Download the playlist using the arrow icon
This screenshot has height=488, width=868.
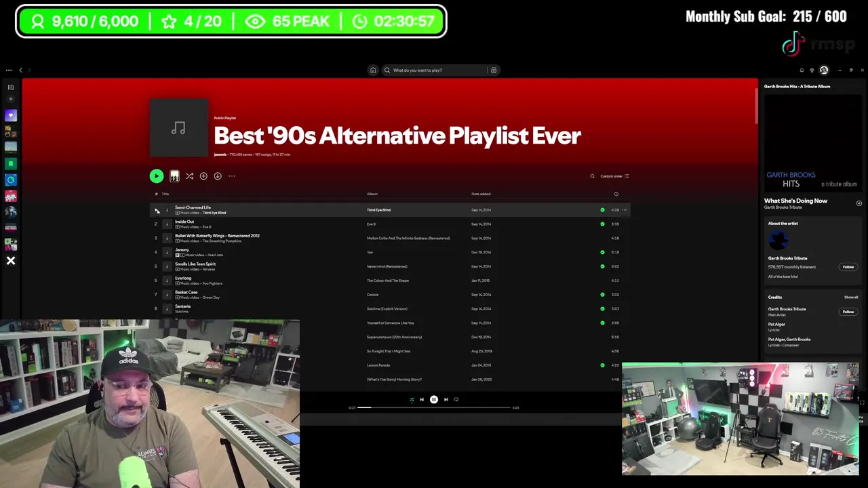pos(218,176)
